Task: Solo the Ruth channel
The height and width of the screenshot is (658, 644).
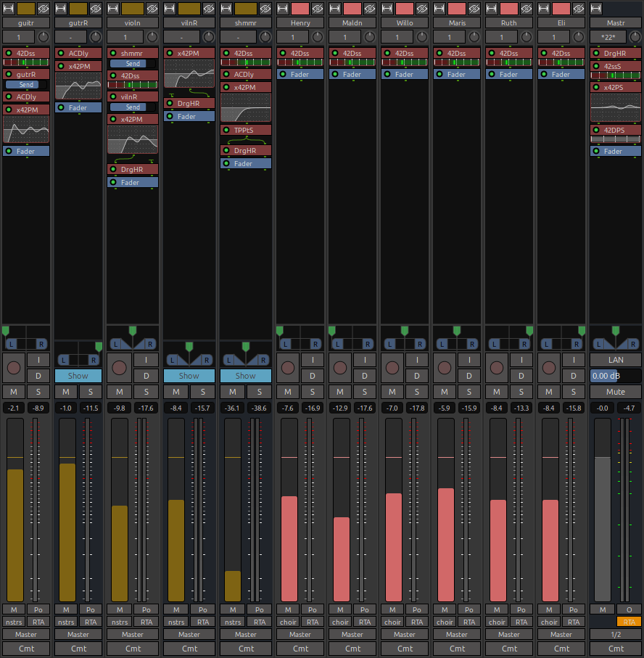Action: point(521,392)
